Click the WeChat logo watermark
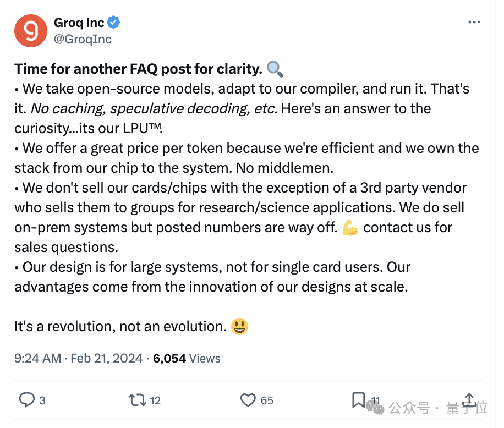504x428 pixels. [x=375, y=408]
